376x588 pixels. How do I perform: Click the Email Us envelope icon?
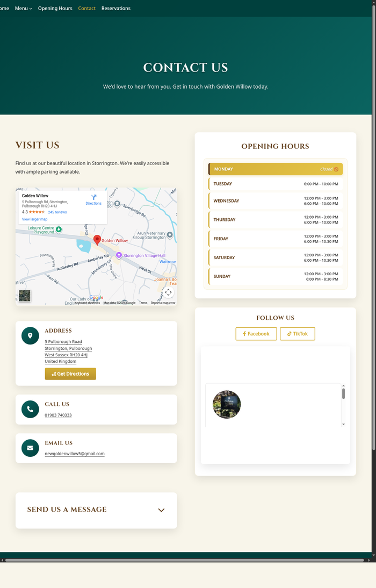31,448
